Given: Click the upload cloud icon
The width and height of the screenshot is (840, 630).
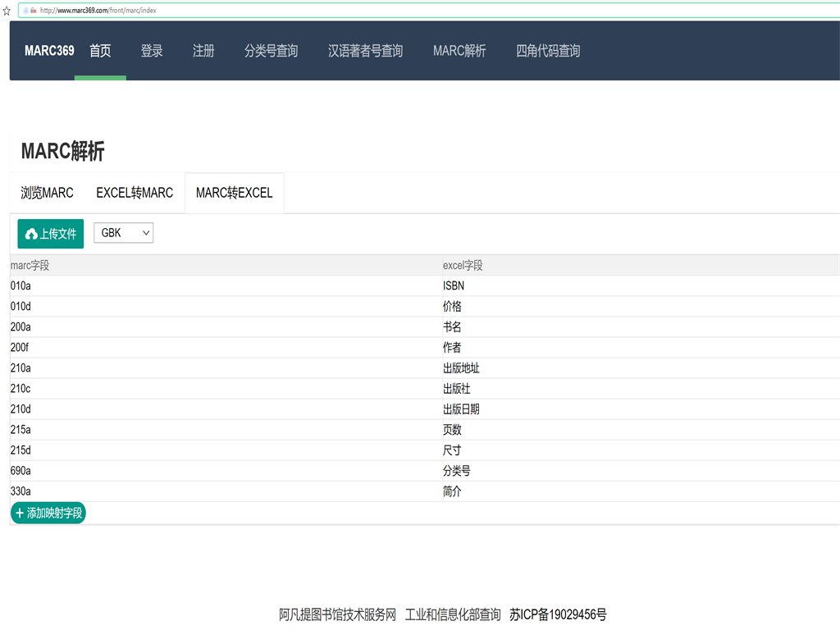Looking at the screenshot, I should click(x=31, y=234).
